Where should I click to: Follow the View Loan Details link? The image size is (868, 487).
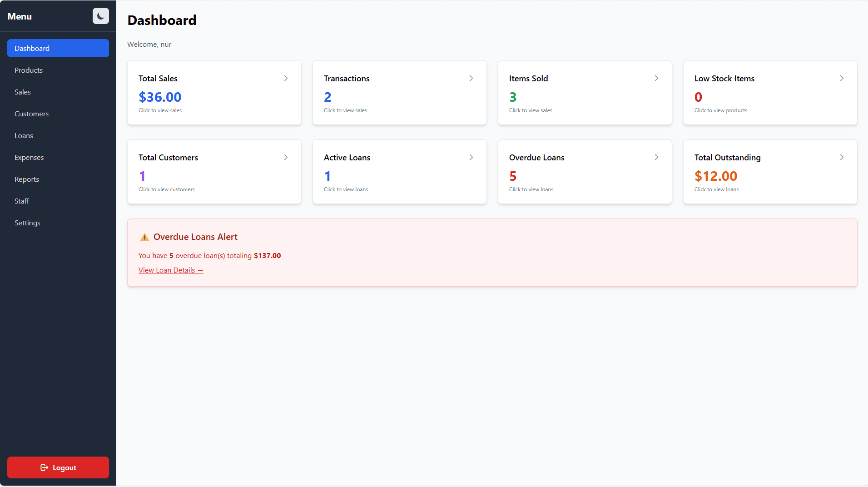point(171,270)
